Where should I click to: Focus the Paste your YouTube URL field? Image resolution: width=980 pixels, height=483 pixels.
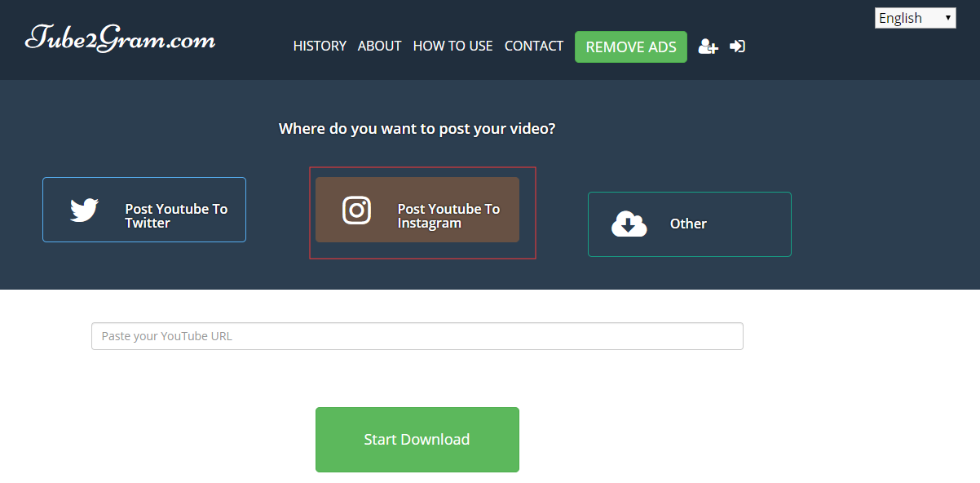pyautogui.click(x=417, y=336)
